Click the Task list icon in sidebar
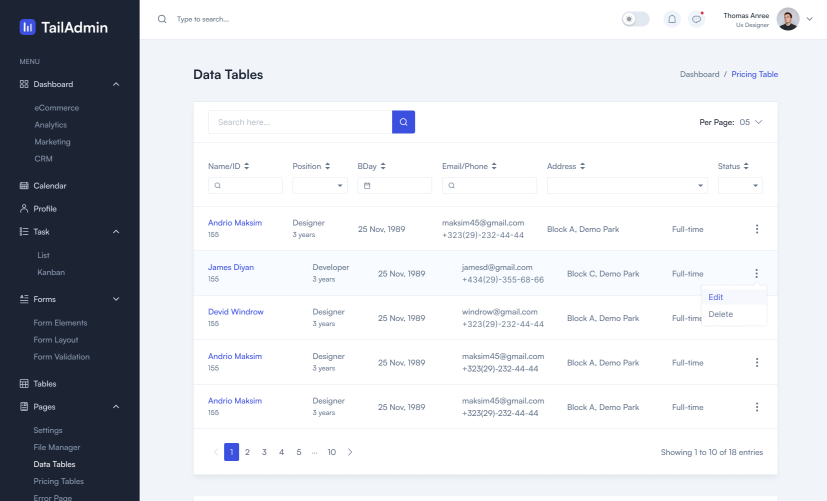Screen dimensions: 827x501 pos(24,232)
